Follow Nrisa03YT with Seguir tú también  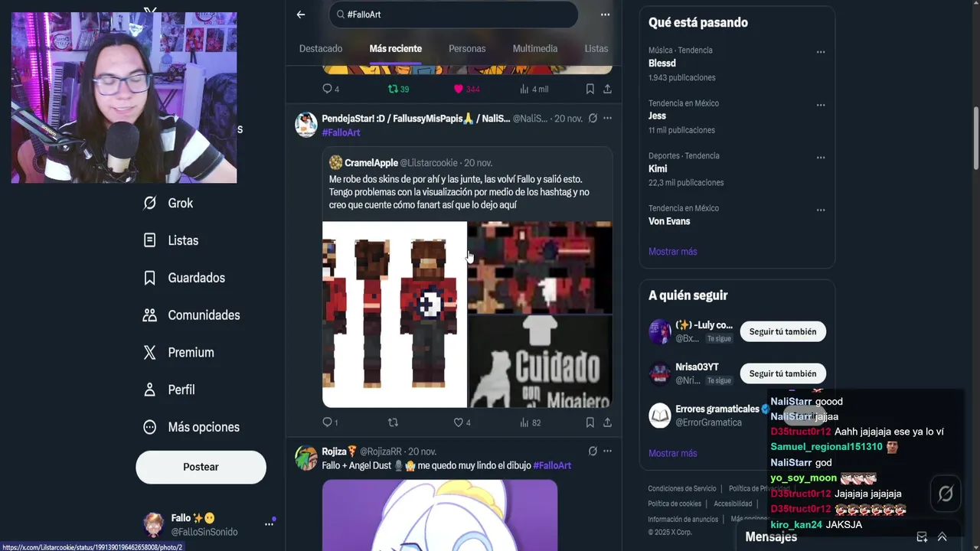click(x=782, y=373)
